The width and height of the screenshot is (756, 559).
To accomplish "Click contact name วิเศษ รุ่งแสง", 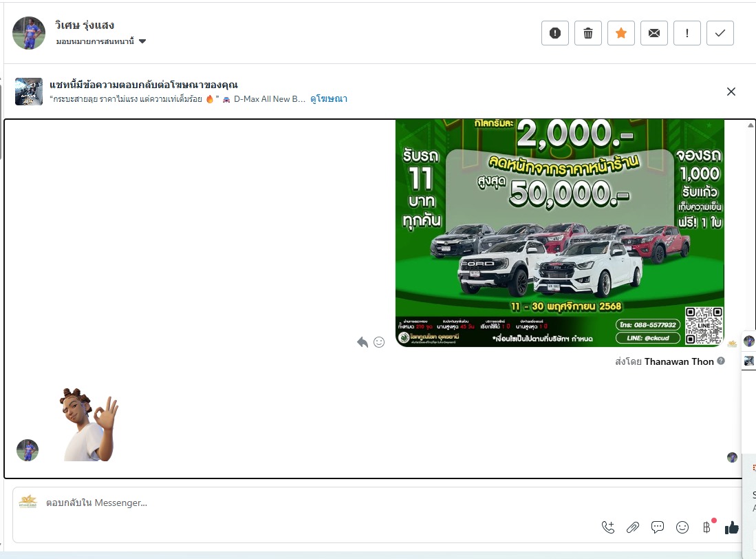I will (x=85, y=25).
